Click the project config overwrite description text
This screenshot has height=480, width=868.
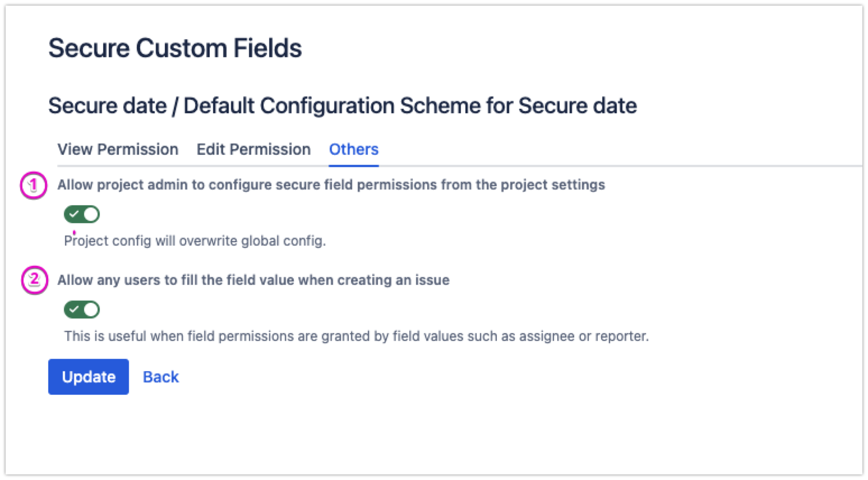click(194, 241)
